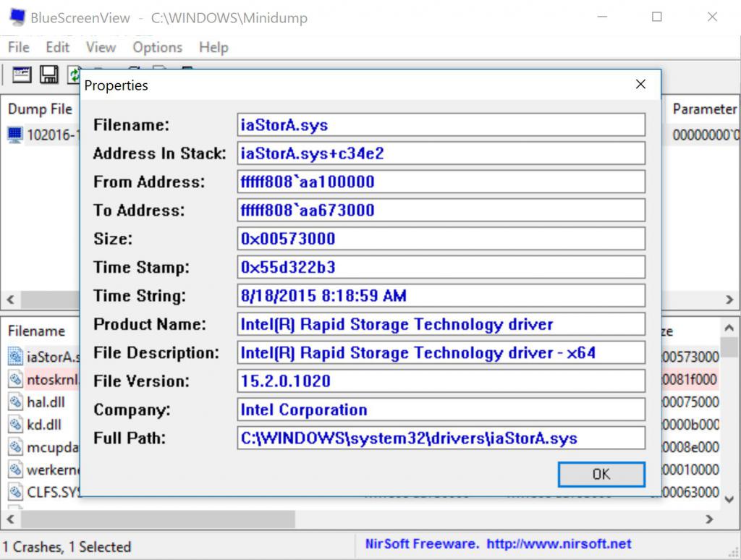Click the lower pane scroll down arrow
Viewport: 741px width, 560px height.
[x=729, y=499]
